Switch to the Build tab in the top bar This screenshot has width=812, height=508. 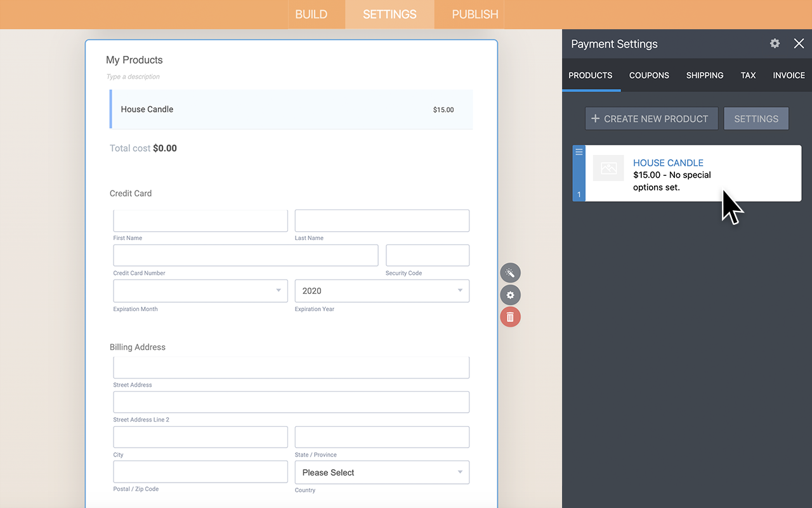click(311, 14)
